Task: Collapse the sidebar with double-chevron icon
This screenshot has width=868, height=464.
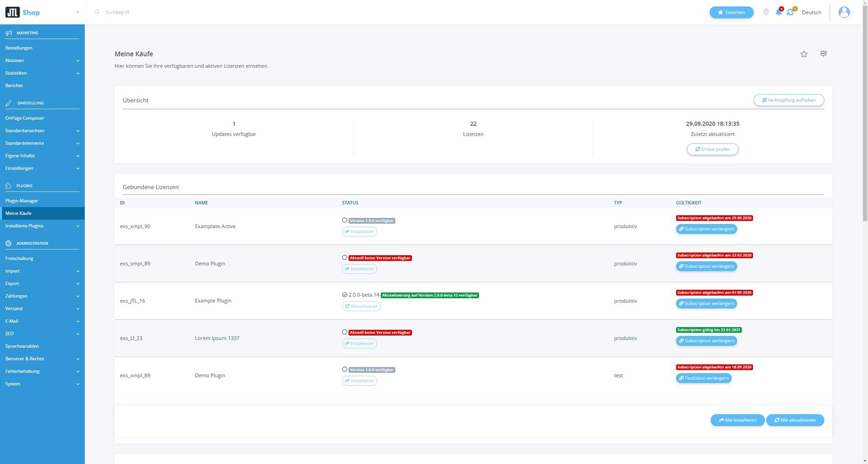Action: pyautogui.click(x=78, y=12)
